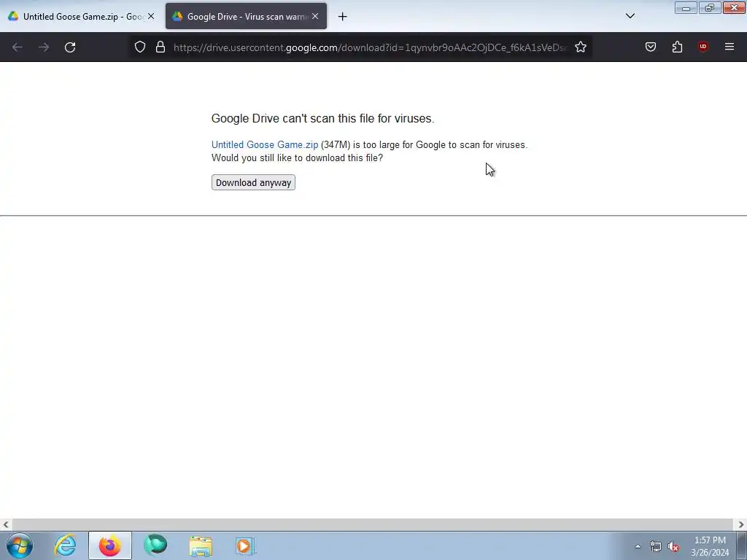The width and height of the screenshot is (747, 560).
Task: Close the Untitled Goose Game.zip tab
Action: 151,16
